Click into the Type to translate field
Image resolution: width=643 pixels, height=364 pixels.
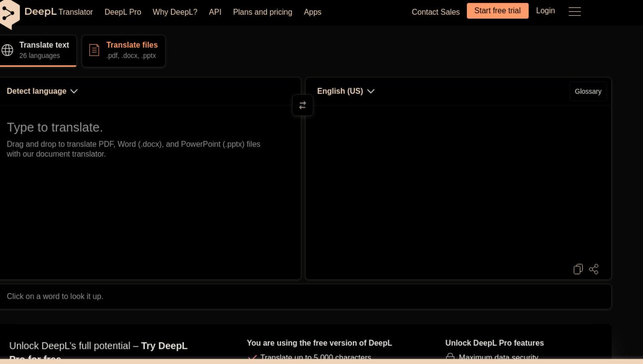[150, 191]
